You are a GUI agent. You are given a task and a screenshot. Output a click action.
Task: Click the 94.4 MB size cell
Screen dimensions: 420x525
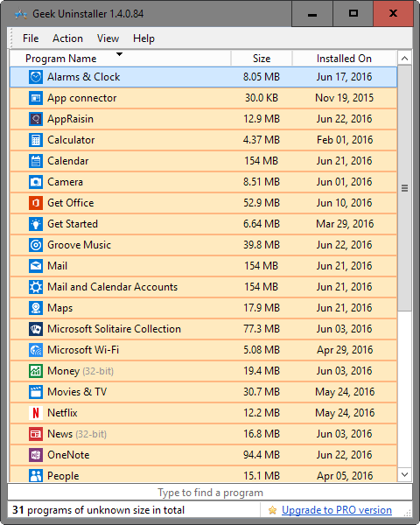[x=262, y=455]
